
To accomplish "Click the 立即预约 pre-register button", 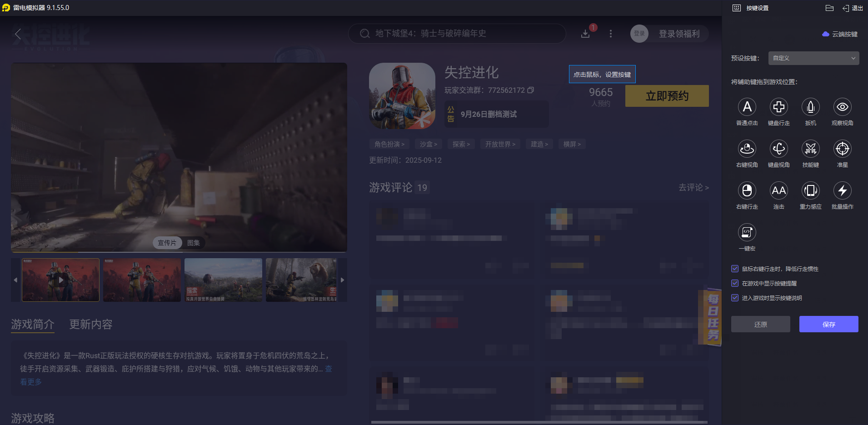I will click(x=667, y=96).
